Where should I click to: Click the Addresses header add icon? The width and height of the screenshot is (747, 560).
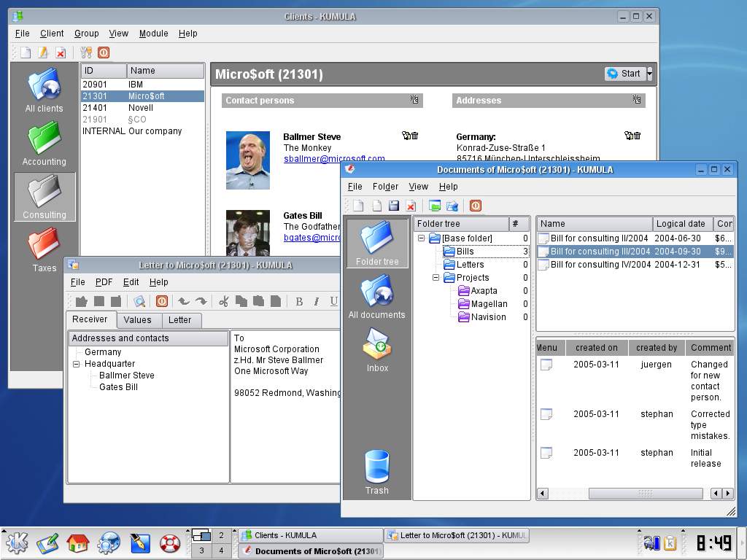coord(636,99)
